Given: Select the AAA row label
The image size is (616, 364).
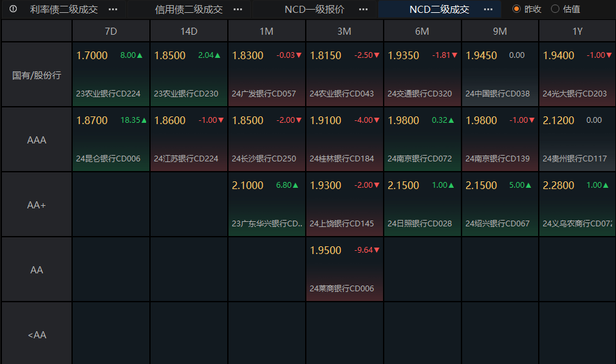Looking at the screenshot, I should tap(37, 140).
